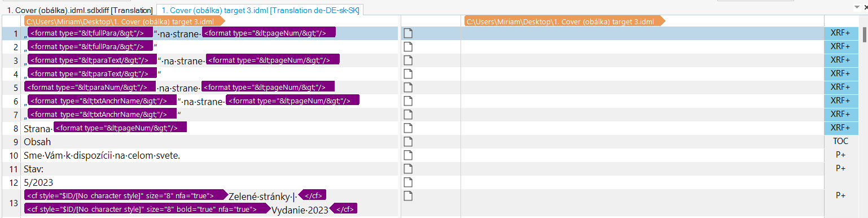Image resolution: width=868 pixels, height=218 pixels.
Task: Click source text 'Sme Vám k dispozícii na celom svete.'
Action: click(x=102, y=155)
